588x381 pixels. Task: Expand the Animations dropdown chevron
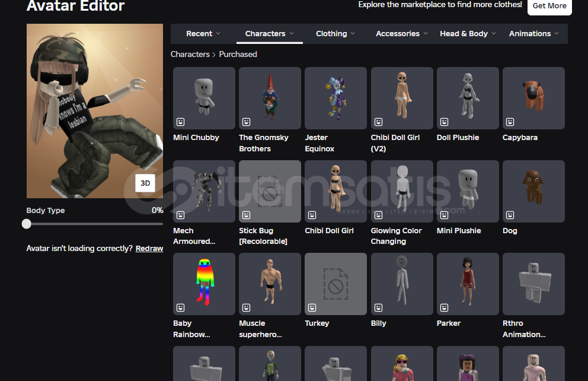557,33
